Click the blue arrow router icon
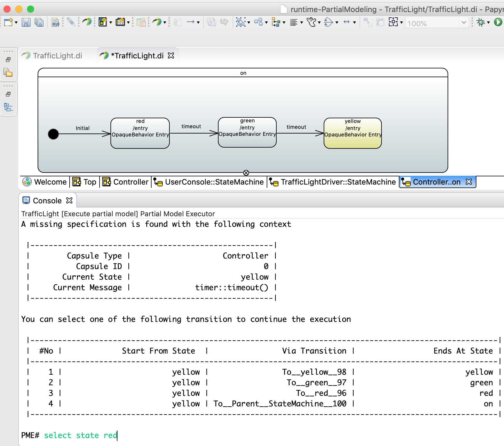 click(x=191, y=22)
